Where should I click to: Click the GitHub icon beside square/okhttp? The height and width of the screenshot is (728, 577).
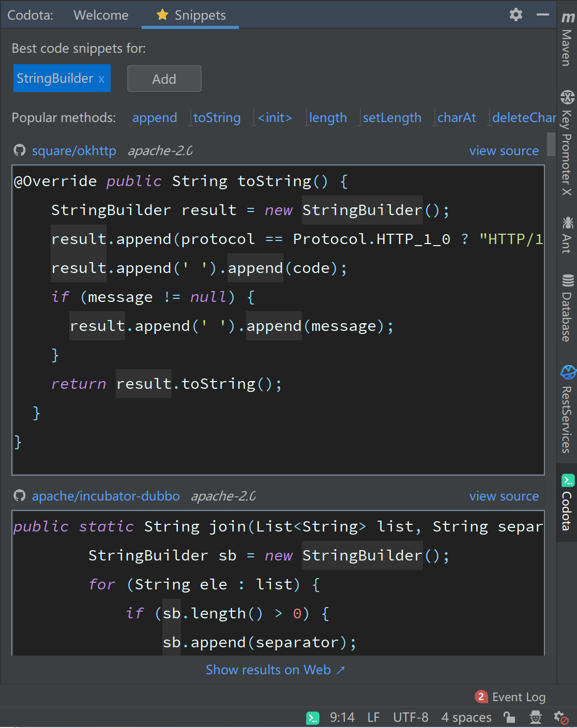pyautogui.click(x=20, y=150)
